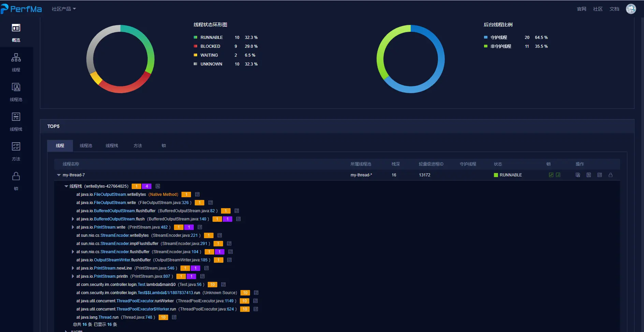The image size is (644, 332).
Task: Click the first green lock icon for my-thread-7
Action: point(551,175)
